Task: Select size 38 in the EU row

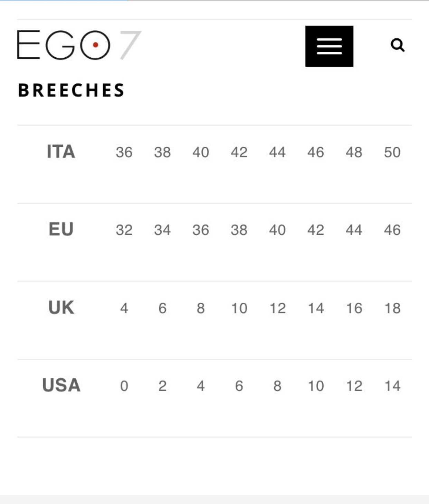Action: [x=239, y=230]
